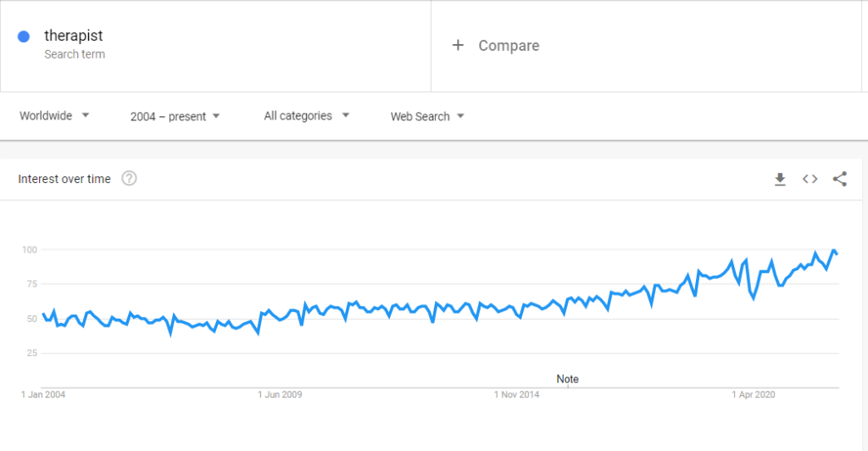Download the interest over time CSV
The image size is (868, 451).
pos(780,179)
